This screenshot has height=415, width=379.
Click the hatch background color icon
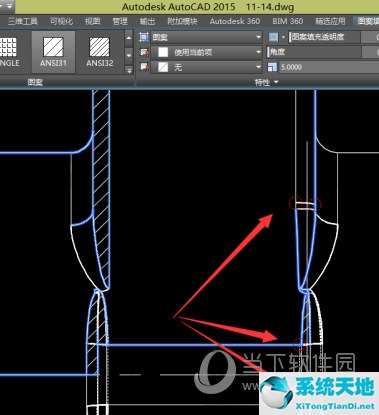144,68
